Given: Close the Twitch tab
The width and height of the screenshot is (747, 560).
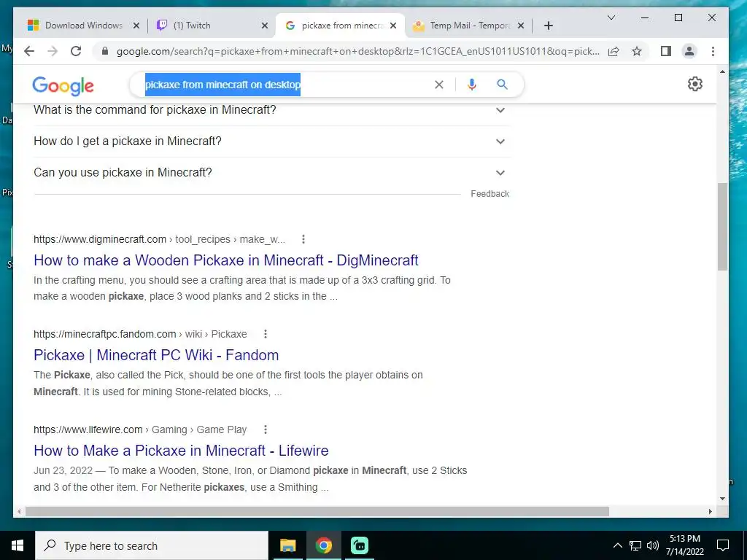Looking at the screenshot, I should click(x=265, y=26).
